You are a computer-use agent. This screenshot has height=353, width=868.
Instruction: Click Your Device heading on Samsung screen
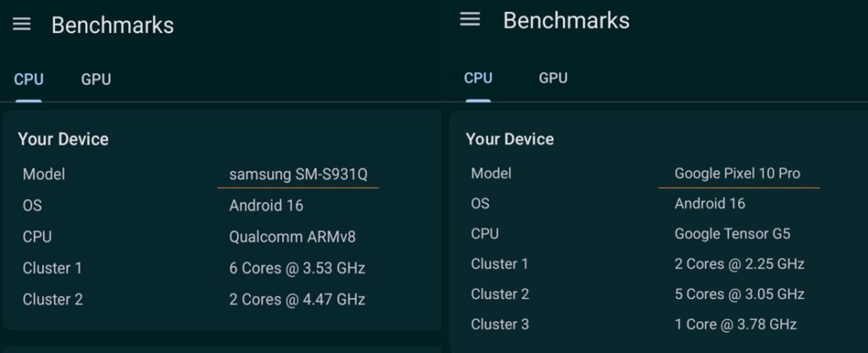tap(63, 139)
